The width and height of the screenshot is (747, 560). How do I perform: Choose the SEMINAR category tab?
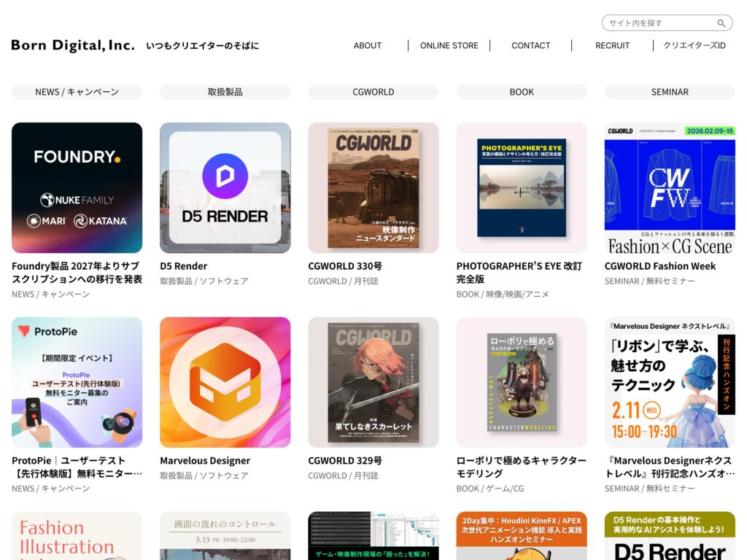[670, 92]
